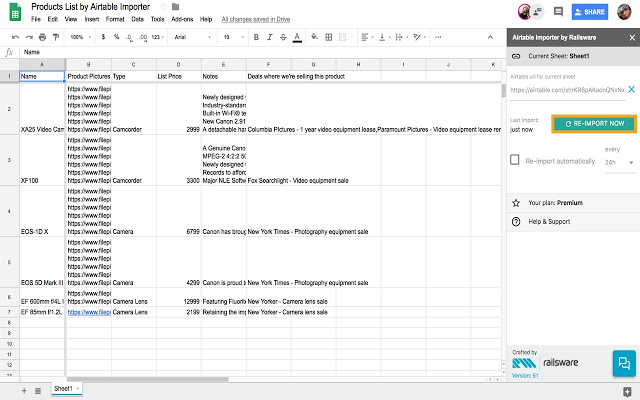Decrease decimal places
The image size is (640, 400).
coord(129,37)
